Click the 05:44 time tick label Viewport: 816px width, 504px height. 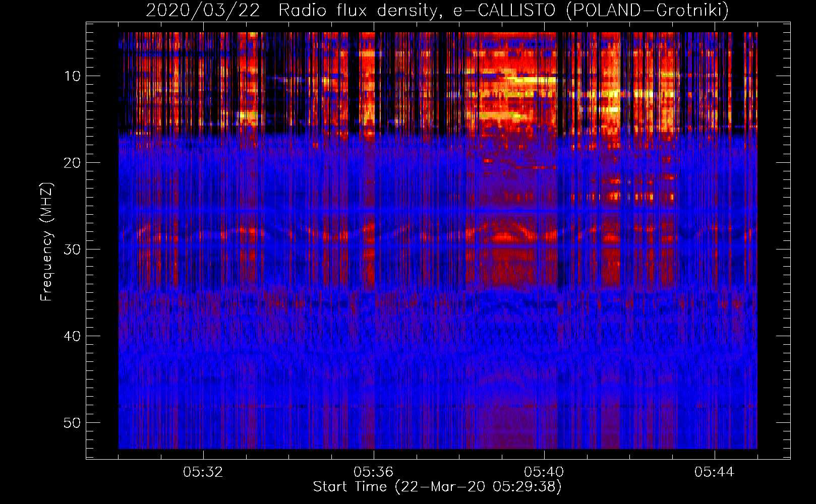point(714,472)
